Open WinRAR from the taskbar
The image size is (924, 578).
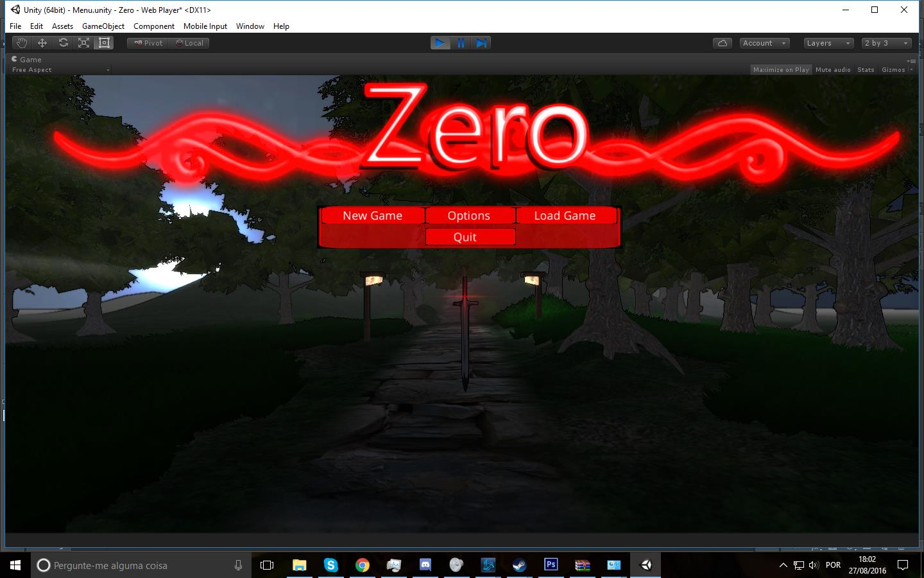582,565
